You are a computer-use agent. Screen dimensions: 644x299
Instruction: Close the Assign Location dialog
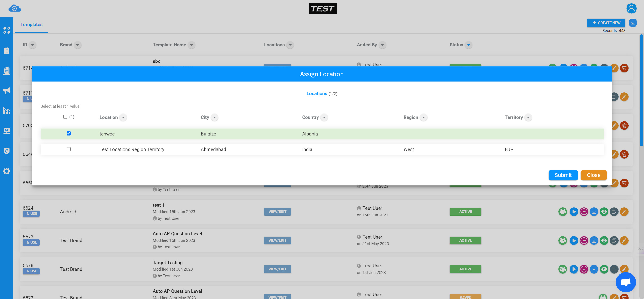tap(593, 175)
